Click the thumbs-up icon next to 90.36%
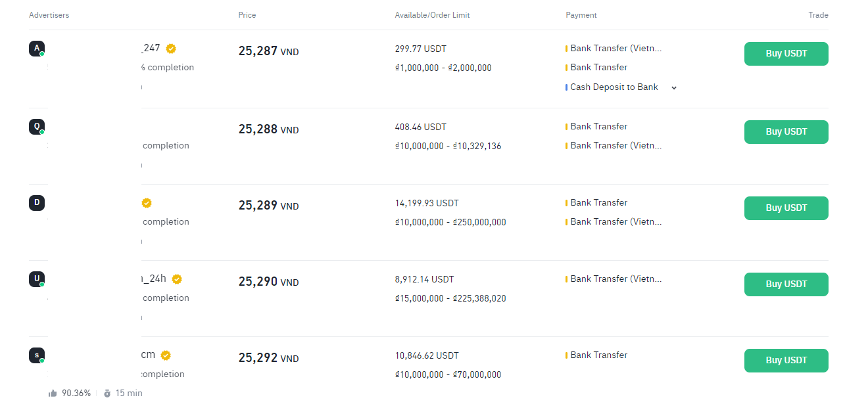 point(53,393)
